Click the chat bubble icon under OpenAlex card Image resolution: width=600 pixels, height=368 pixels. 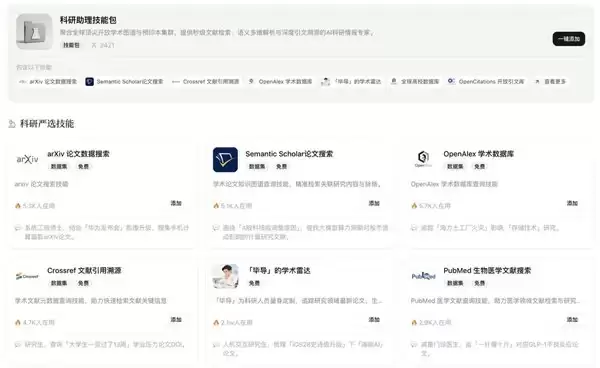(414, 228)
